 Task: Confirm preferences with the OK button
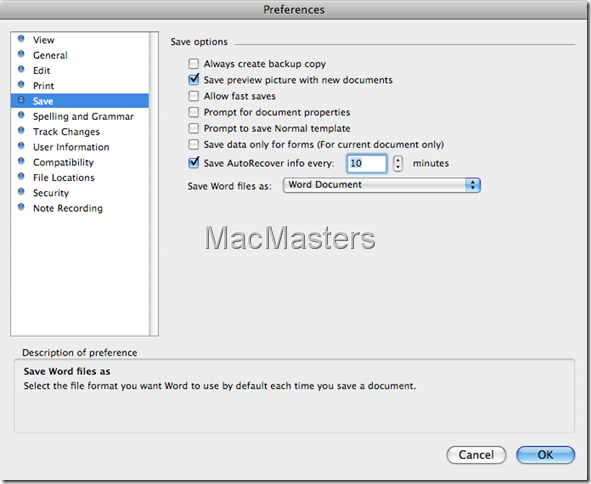(545, 455)
